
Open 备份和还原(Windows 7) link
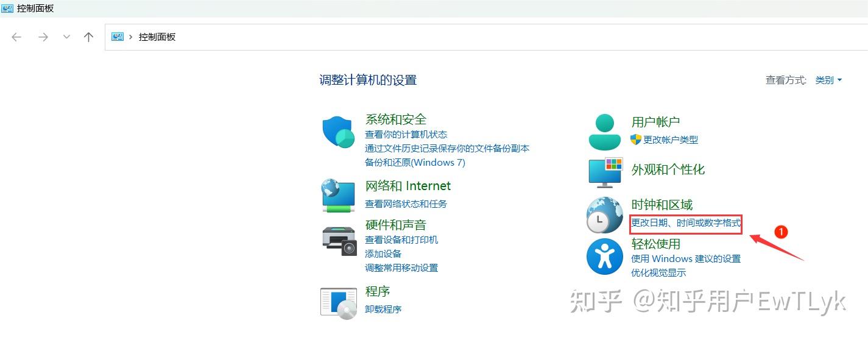415,162
